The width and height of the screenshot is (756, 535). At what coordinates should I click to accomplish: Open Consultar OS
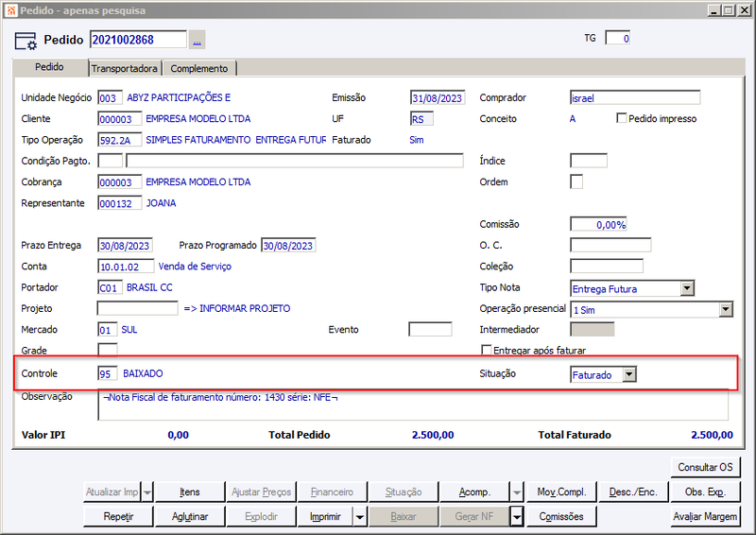pos(705,467)
